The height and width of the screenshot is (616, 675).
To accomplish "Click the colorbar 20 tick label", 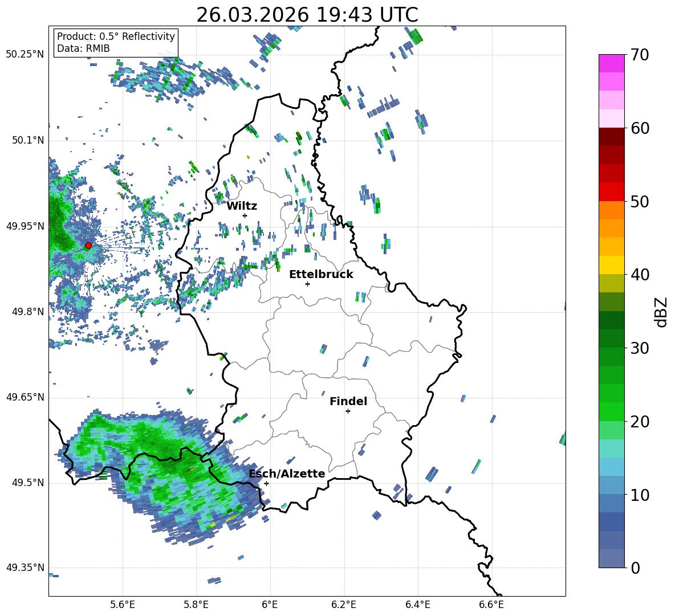I will coord(640,422).
